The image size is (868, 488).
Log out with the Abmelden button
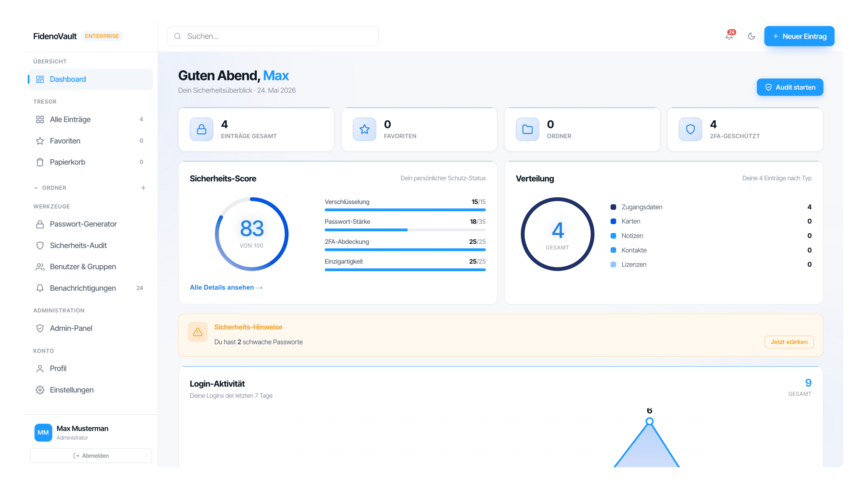(x=91, y=456)
